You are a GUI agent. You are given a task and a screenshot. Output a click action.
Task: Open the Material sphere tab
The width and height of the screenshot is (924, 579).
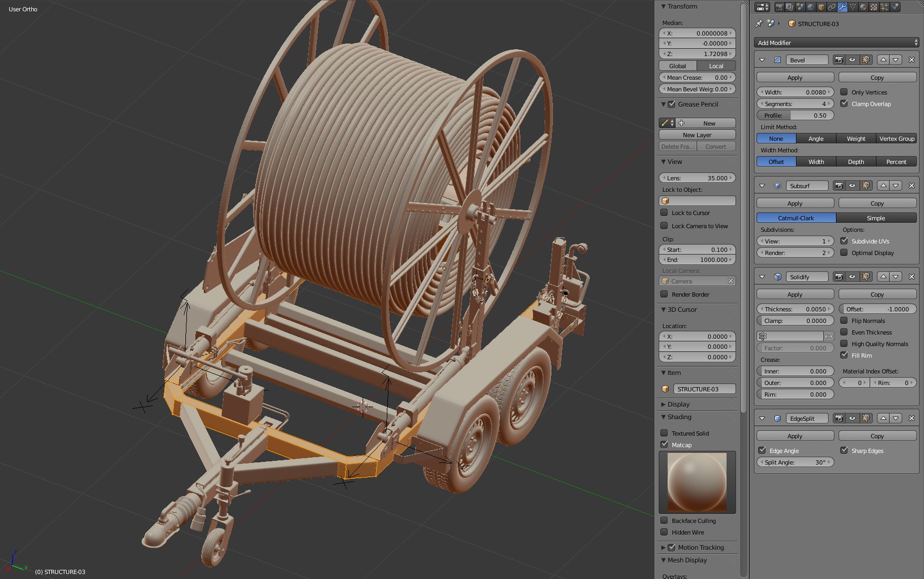coord(863,7)
